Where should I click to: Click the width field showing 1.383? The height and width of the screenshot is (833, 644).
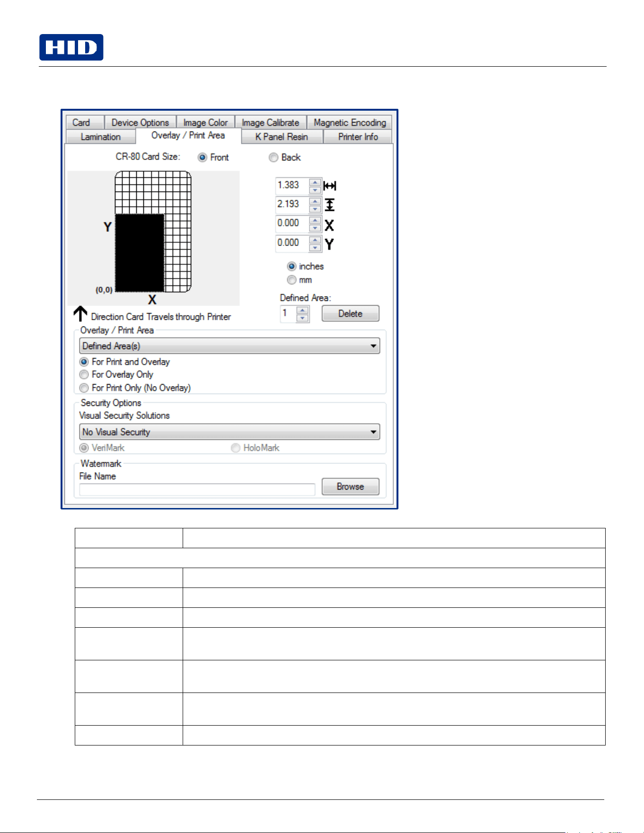tap(292, 185)
